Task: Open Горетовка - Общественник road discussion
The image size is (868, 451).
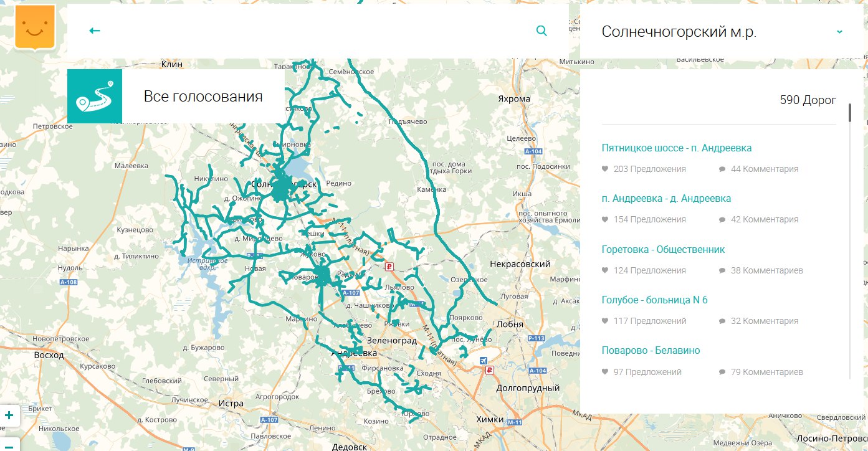Action: pos(662,249)
